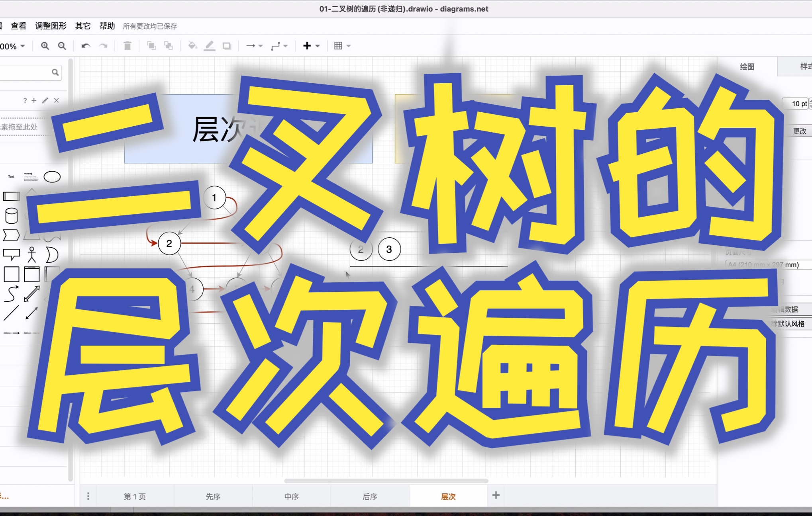Select the curved S arrow shape
Screen dimensions: 812x516
[11, 294]
